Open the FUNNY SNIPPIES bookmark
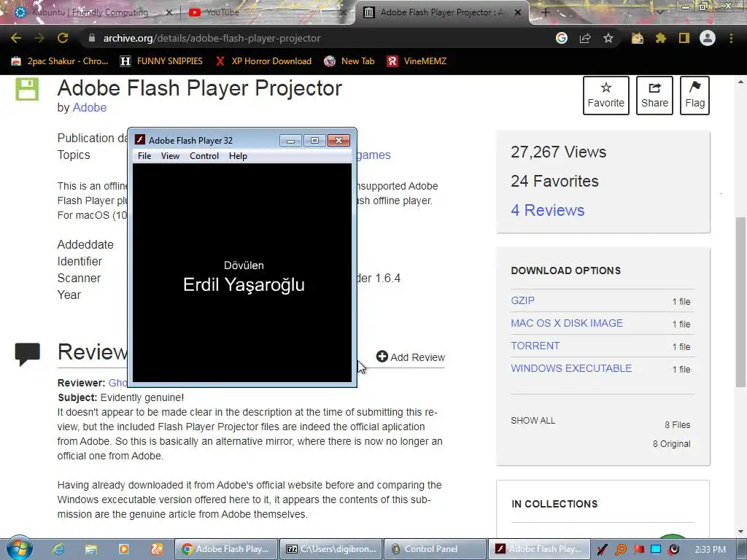 click(161, 61)
